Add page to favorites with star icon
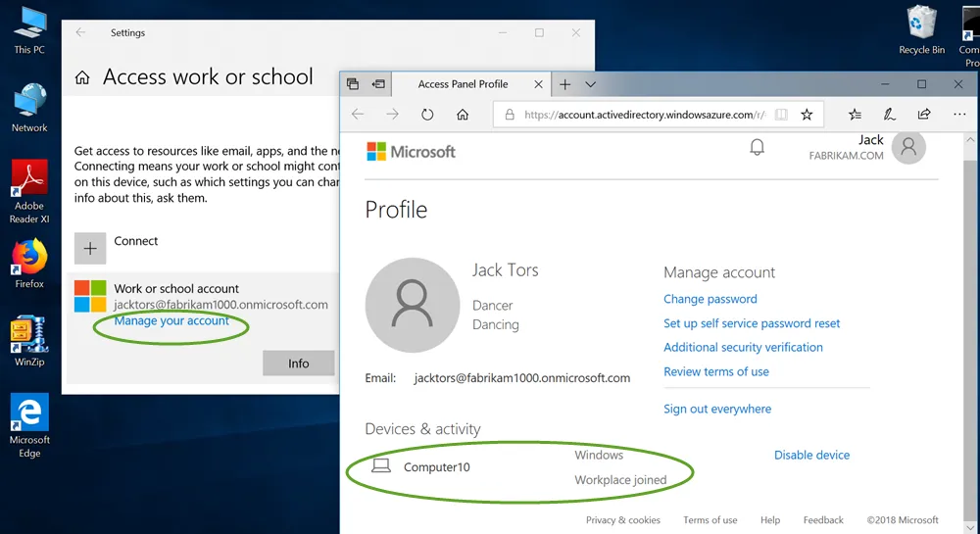This screenshot has width=980, height=534. pyautogui.click(x=807, y=115)
